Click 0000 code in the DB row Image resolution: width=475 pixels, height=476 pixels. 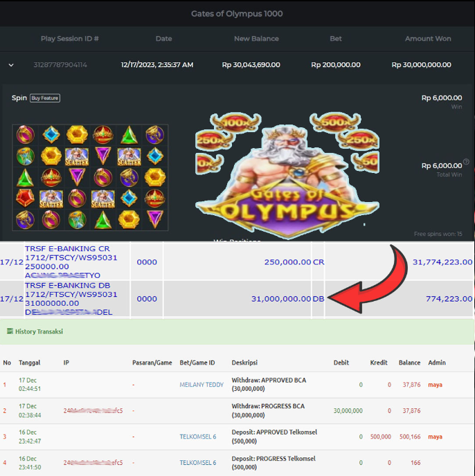pyautogui.click(x=147, y=299)
